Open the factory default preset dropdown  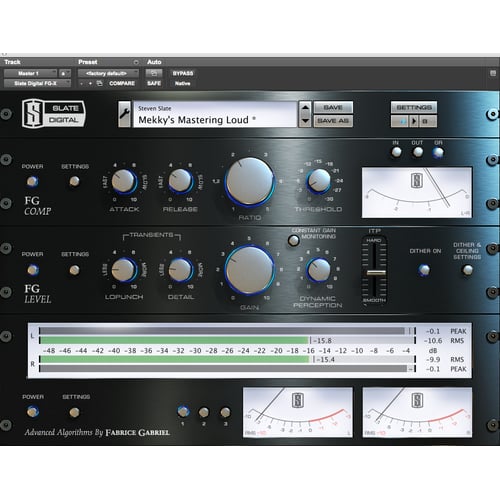point(108,73)
